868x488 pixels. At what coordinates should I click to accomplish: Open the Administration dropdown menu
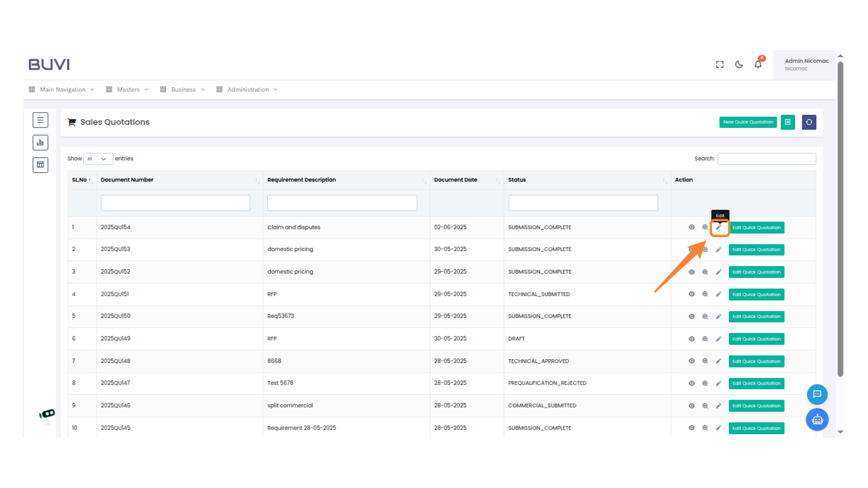click(248, 89)
